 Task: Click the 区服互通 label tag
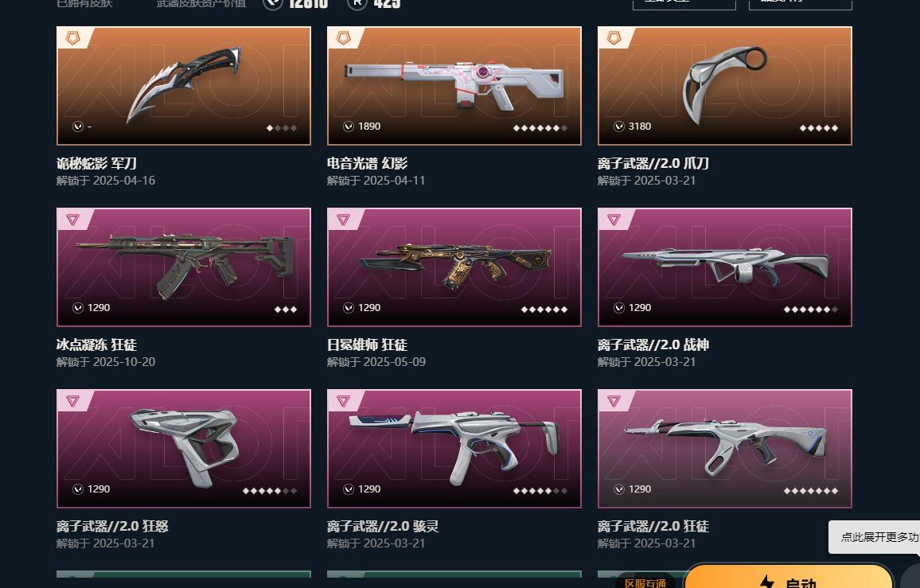coord(645,582)
